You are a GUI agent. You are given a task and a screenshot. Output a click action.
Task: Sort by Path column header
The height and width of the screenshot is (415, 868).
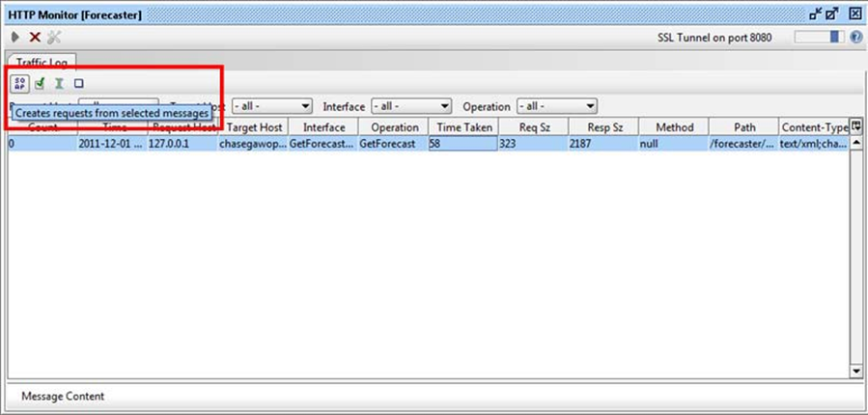pyautogui.click(x=744, y=127)
